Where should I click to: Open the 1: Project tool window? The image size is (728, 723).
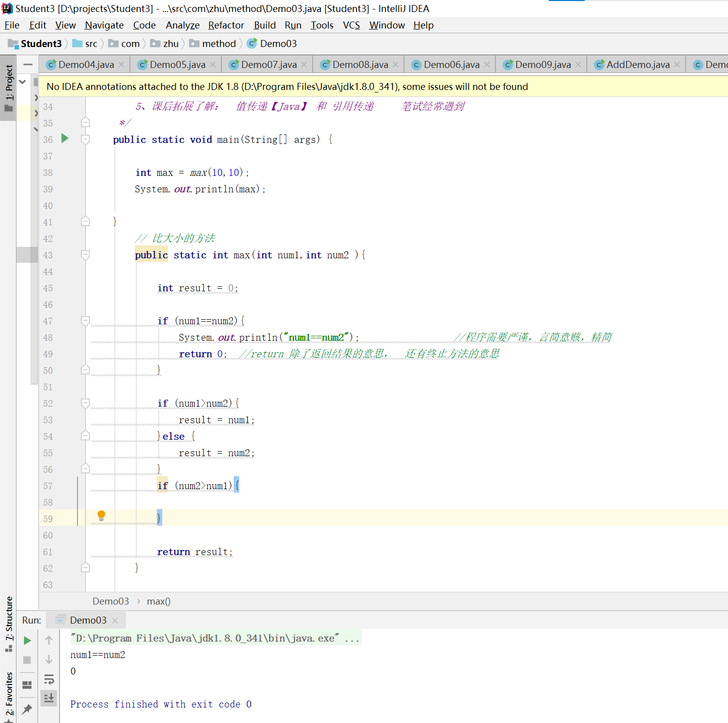coord(8,88)
